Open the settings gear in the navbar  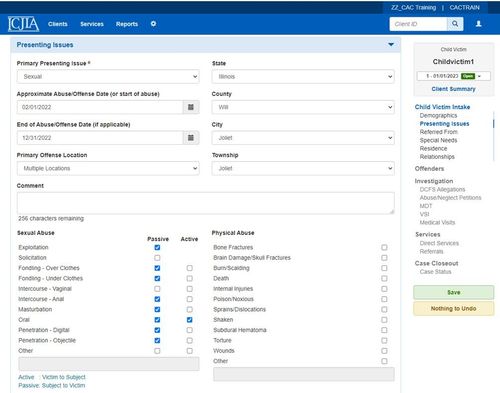[153, 24]
